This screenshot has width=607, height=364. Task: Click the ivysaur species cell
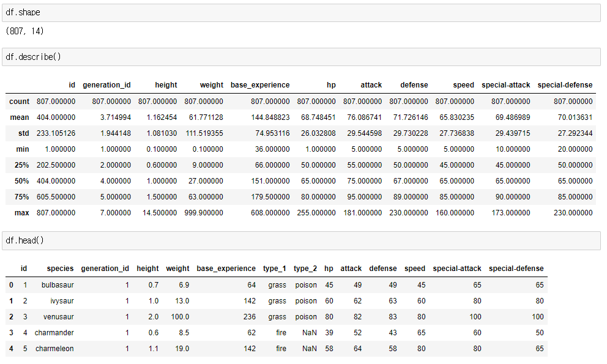pyautogui.click(x=62, y=301)
